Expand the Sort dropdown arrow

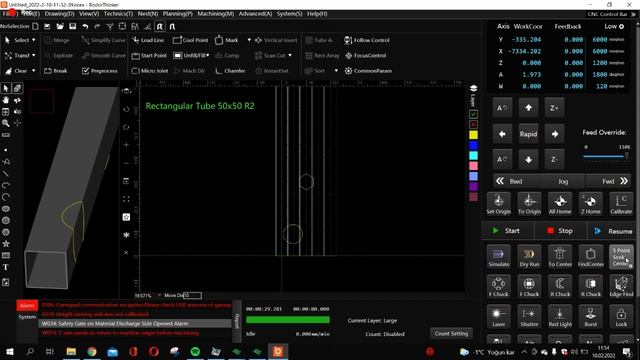pyautogui.click(x=336, y=71)
